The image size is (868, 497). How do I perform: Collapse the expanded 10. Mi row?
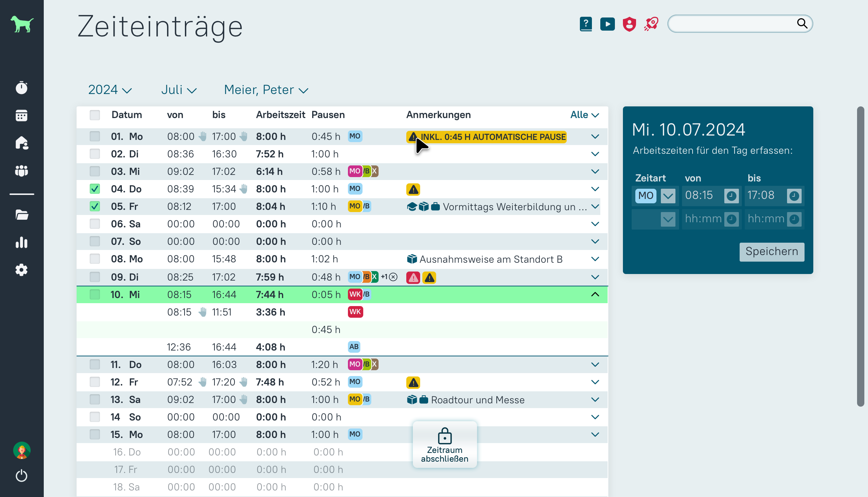pos(595,294)
